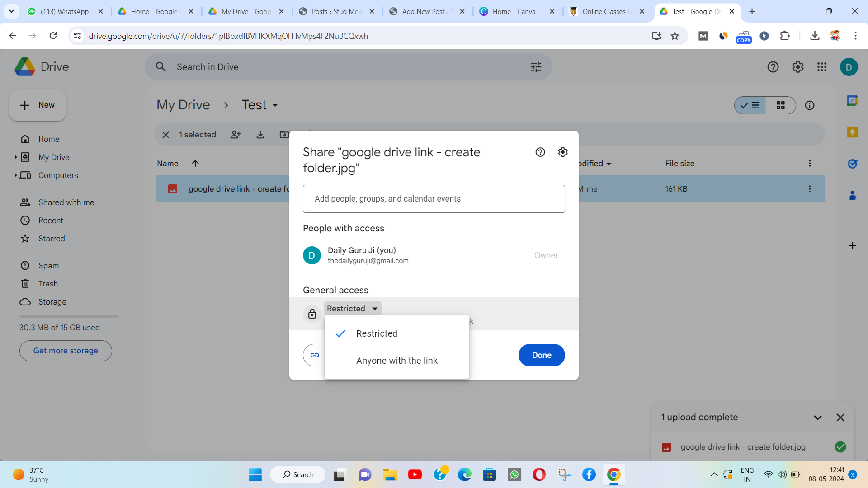Open Google Keep from the right sidebar

[853, 132]
